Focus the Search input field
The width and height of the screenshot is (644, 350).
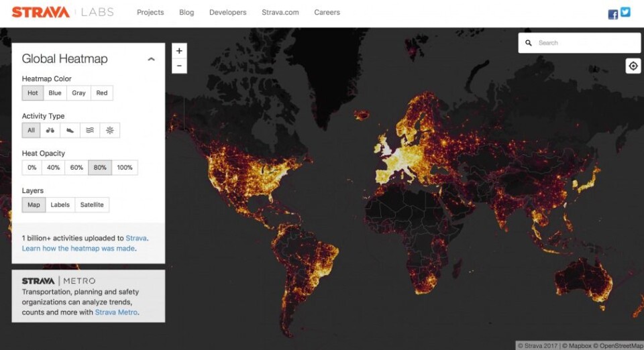(579, 43)
